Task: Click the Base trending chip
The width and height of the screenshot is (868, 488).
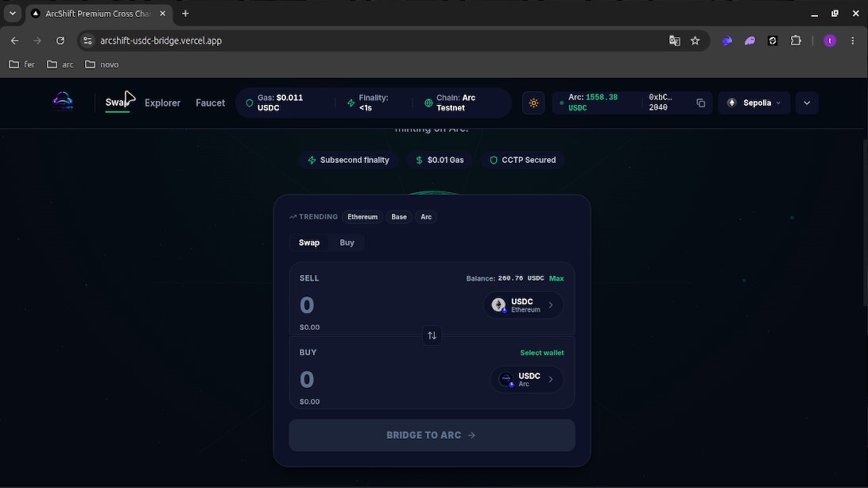Action: (398, 217)
